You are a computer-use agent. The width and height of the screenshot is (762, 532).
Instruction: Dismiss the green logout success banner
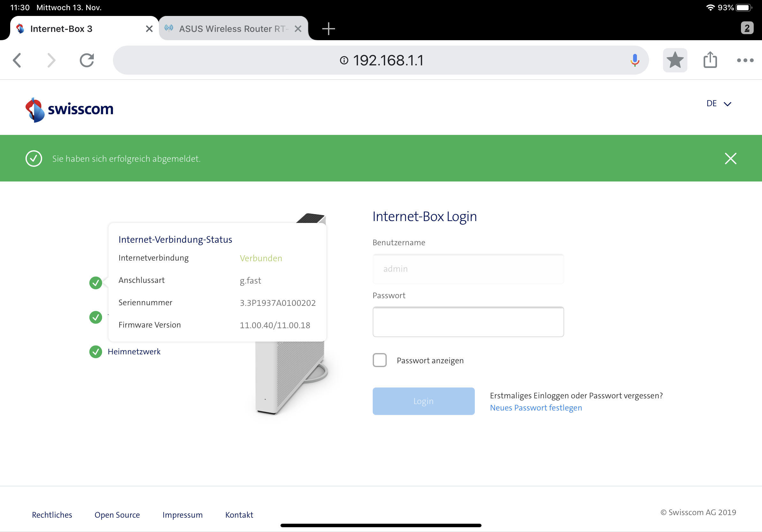click(730, 159)
